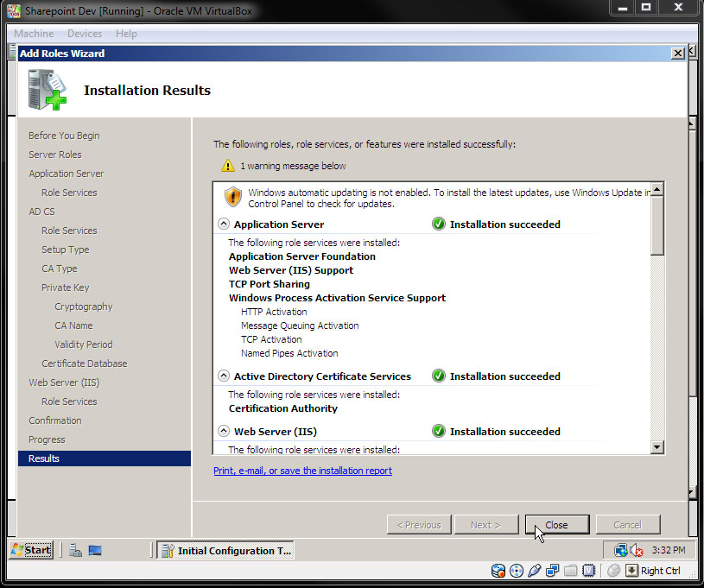The image size is (704, 588).
Task: Click the 'Certification Authority' text
Action: (x=283, y=408)
